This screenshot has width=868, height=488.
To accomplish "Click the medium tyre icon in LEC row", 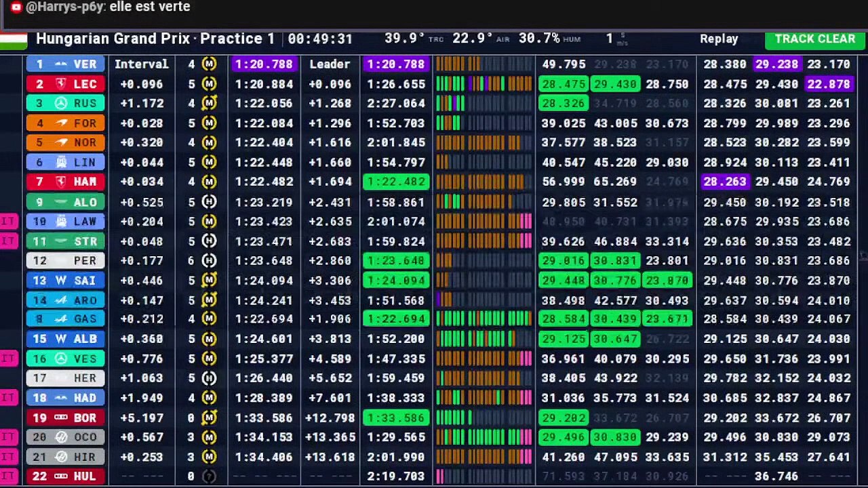I will pyautogui.click(x=209, y=84).
